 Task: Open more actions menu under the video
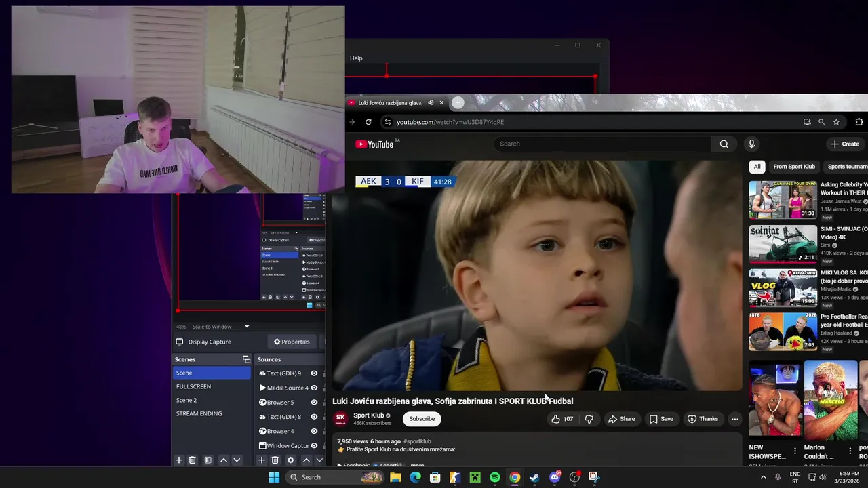(734, 419)
